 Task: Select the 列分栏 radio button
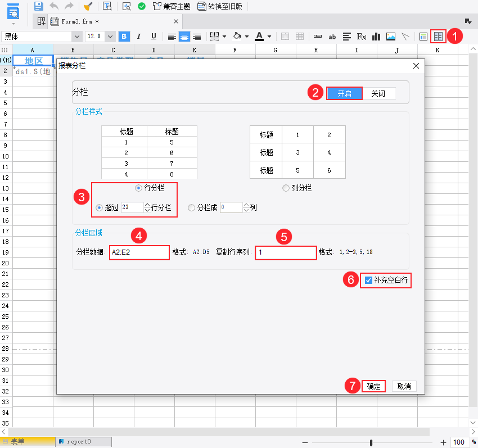286,188
